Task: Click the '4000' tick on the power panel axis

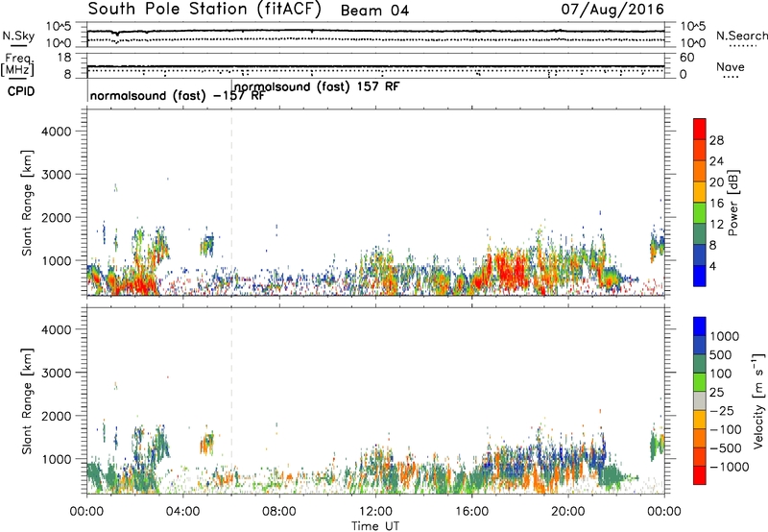Action: (x=56, y=132)
